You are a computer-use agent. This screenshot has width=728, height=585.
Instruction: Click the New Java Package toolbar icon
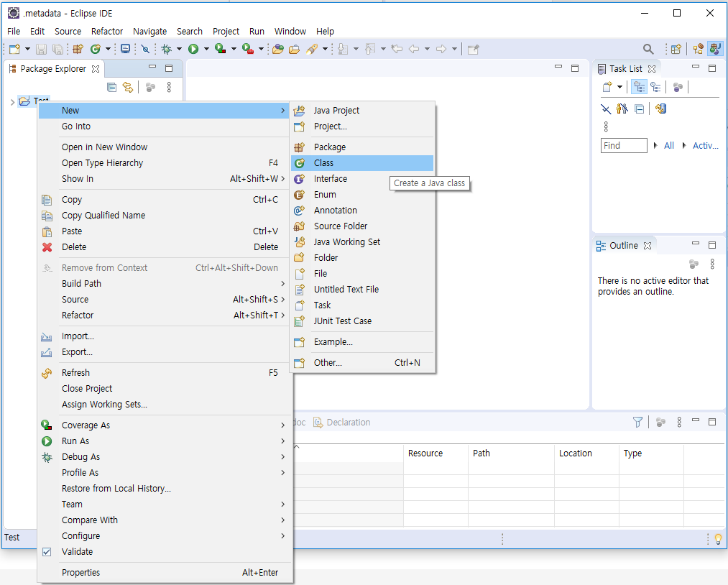(x=78, y=49)
